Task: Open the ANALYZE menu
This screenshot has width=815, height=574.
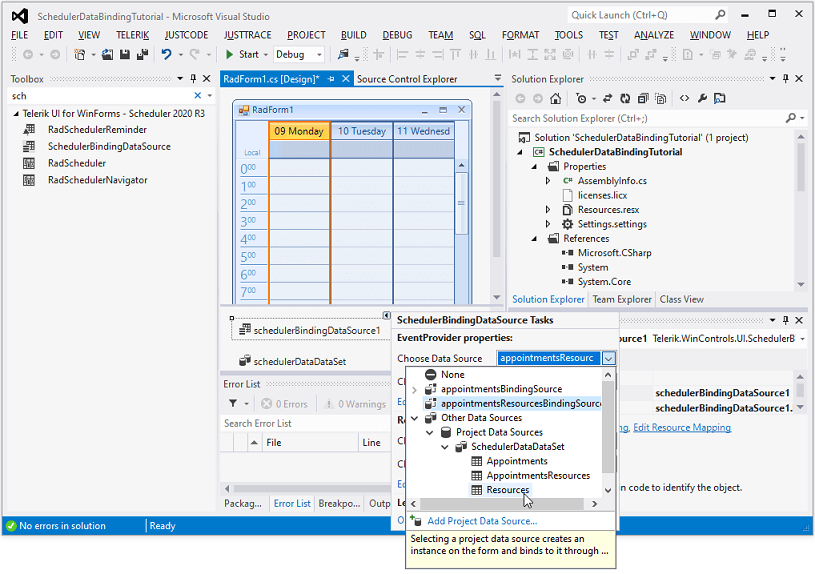Action: coord(654,35)
